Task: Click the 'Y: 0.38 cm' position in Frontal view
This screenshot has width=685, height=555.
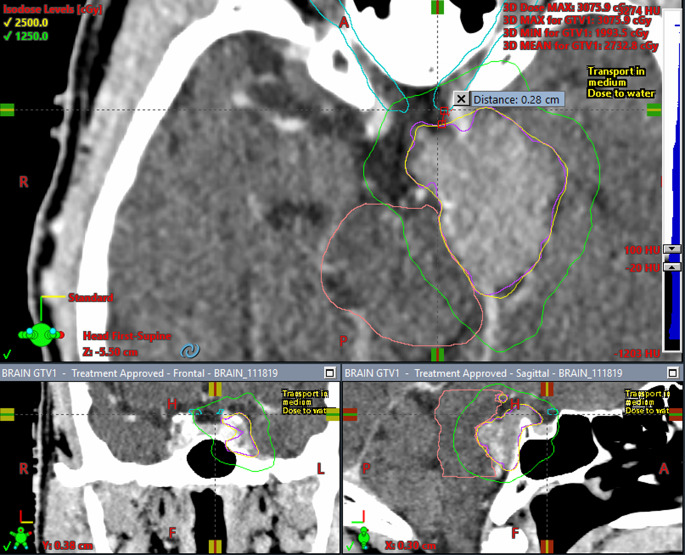Action: (68, 545)
